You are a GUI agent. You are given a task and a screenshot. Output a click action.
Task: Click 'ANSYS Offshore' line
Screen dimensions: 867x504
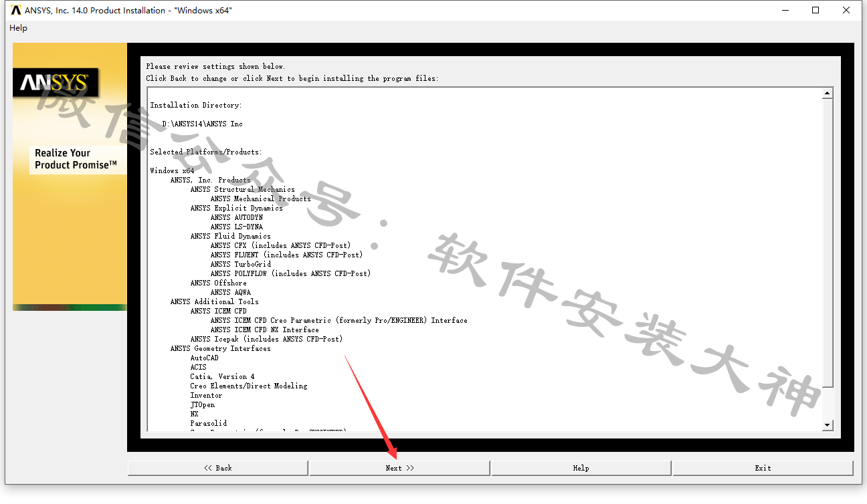(x=218, y=283)
